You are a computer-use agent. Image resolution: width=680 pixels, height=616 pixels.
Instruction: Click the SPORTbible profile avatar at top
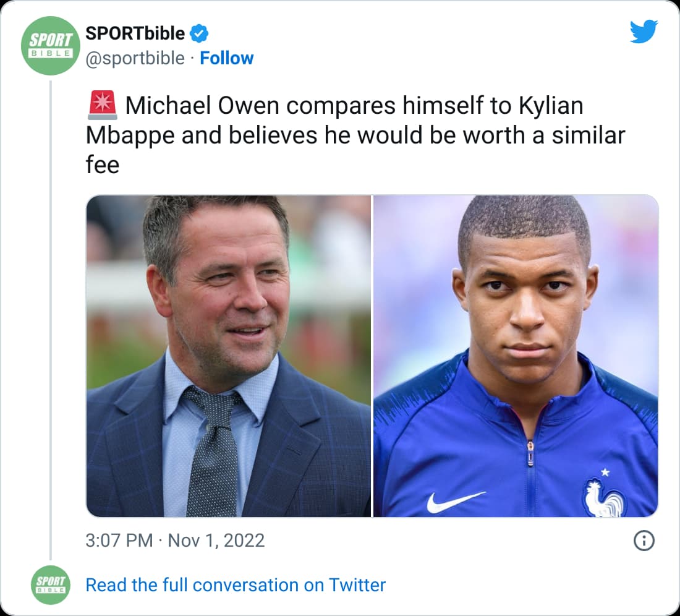pos(51,46)
